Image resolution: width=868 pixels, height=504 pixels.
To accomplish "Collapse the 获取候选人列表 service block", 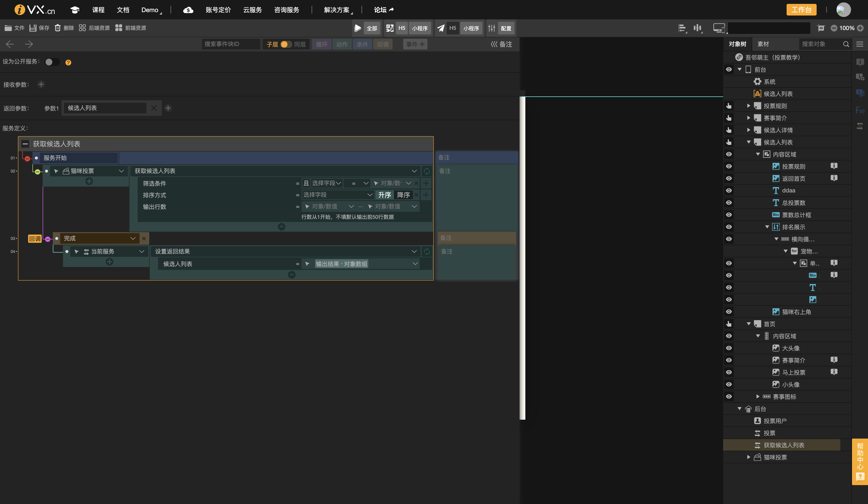I will click(25, 144).
